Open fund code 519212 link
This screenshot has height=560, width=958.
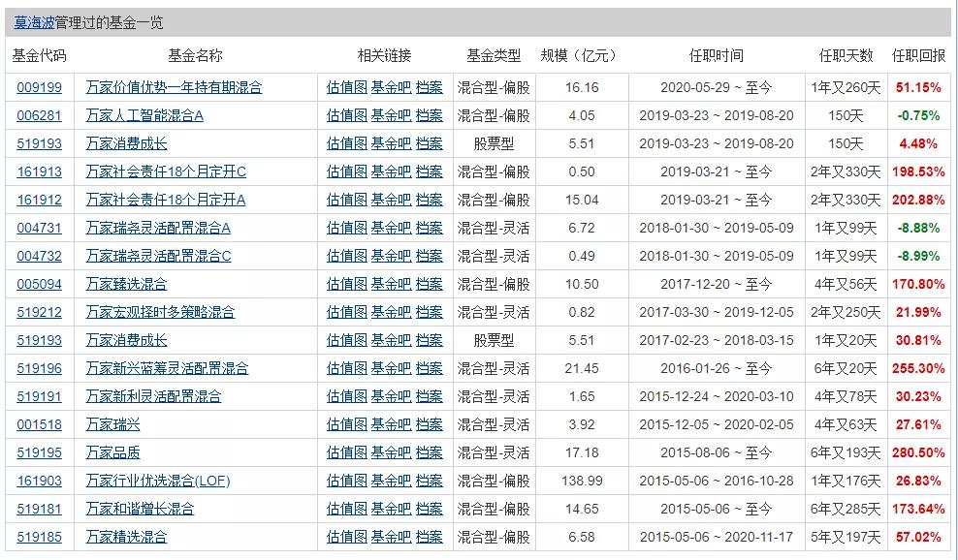[39, 312]
